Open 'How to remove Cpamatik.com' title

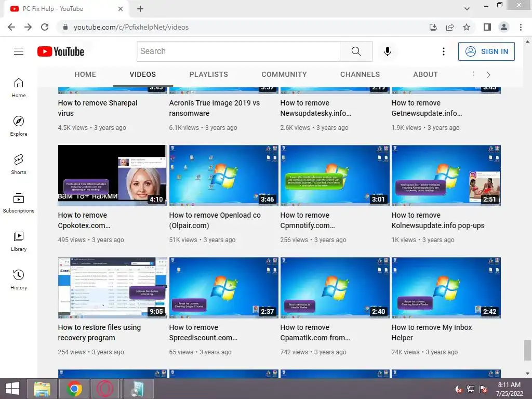[315, 332]
